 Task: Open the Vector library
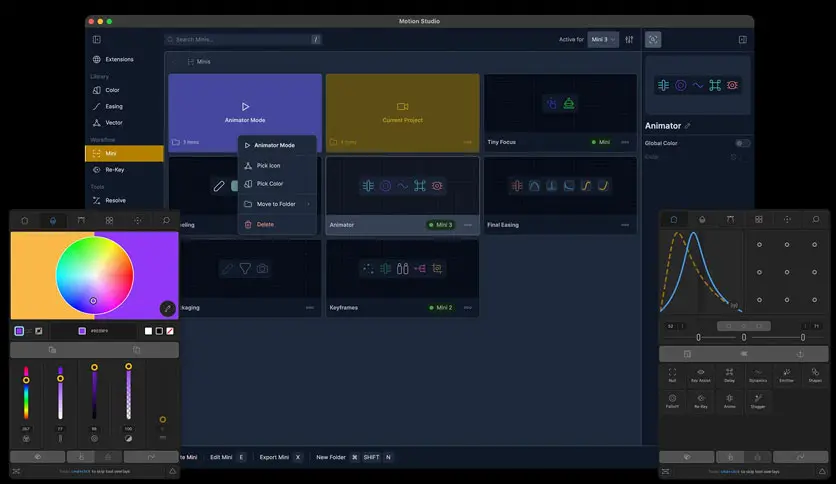coord(108,123)
